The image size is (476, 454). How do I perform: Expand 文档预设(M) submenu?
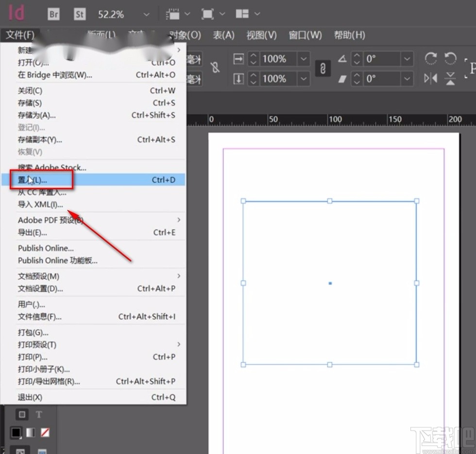pyautogui.click(x=93, y=276)
